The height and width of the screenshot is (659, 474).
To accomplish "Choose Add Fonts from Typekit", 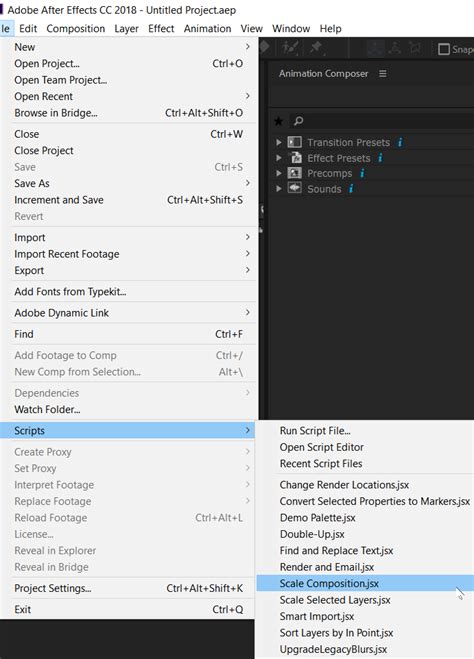I will (128, 292).
